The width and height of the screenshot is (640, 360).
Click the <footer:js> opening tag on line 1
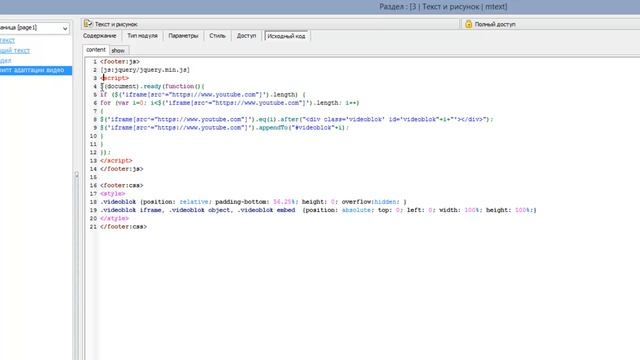click(x=120, y=62)
